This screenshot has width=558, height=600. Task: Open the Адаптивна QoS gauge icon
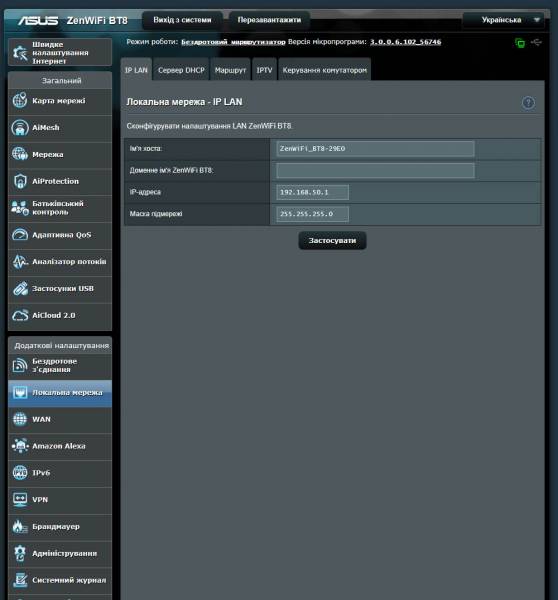pyautogui.click(x=20, y=235)
